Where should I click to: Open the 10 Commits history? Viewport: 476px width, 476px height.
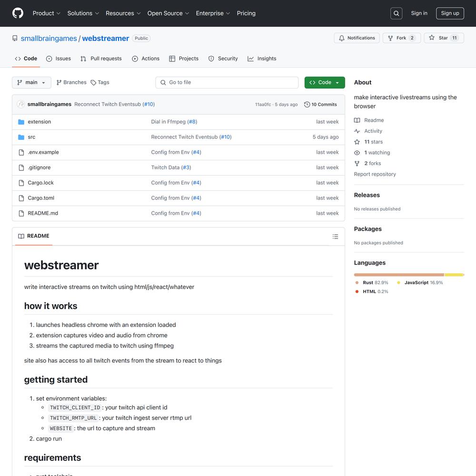320,104
